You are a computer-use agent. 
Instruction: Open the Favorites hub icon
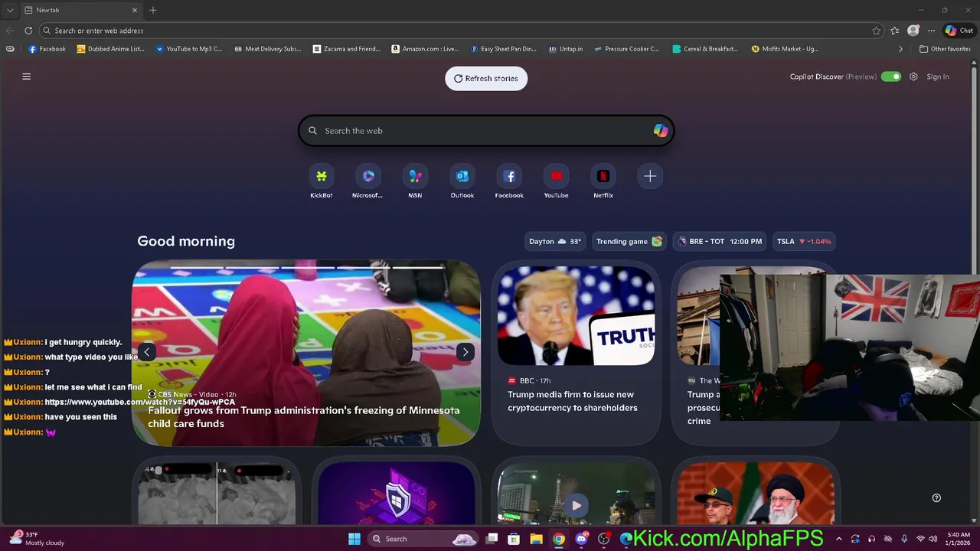point(895,31)
